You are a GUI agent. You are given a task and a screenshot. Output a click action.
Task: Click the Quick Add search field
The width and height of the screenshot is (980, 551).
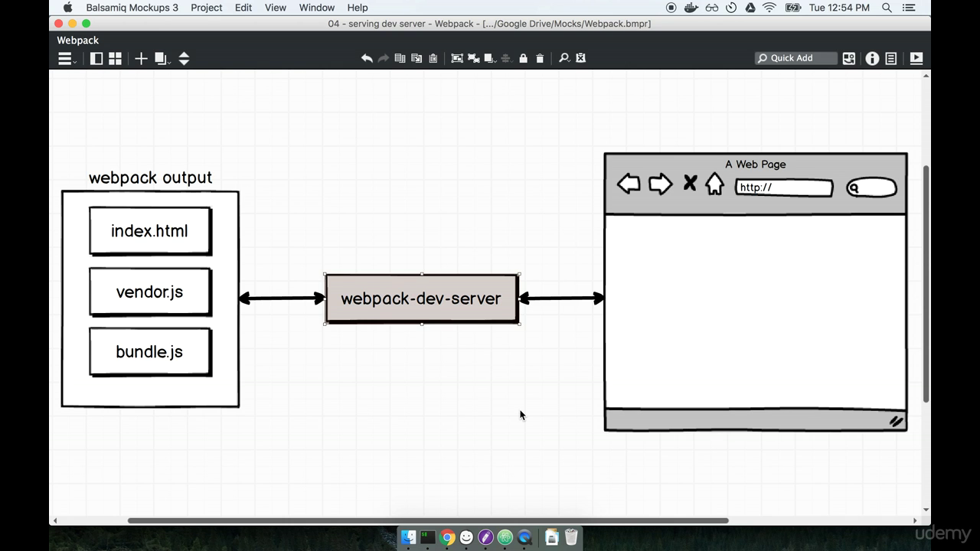click(796, 58)
